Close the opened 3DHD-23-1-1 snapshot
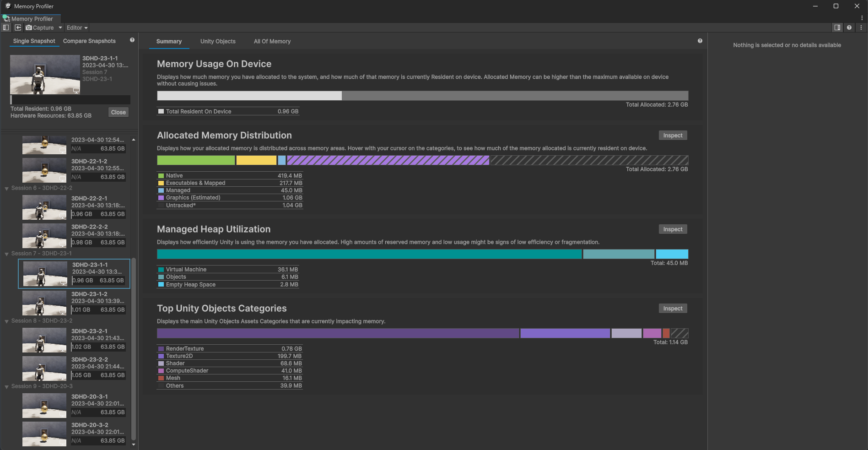868x450 pixels. [x=118, y=112]
